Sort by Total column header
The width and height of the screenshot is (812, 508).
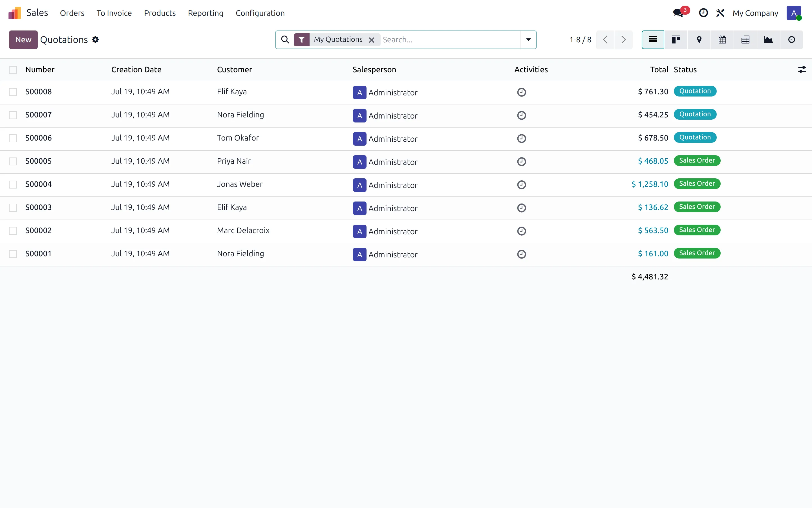(659, 69)
